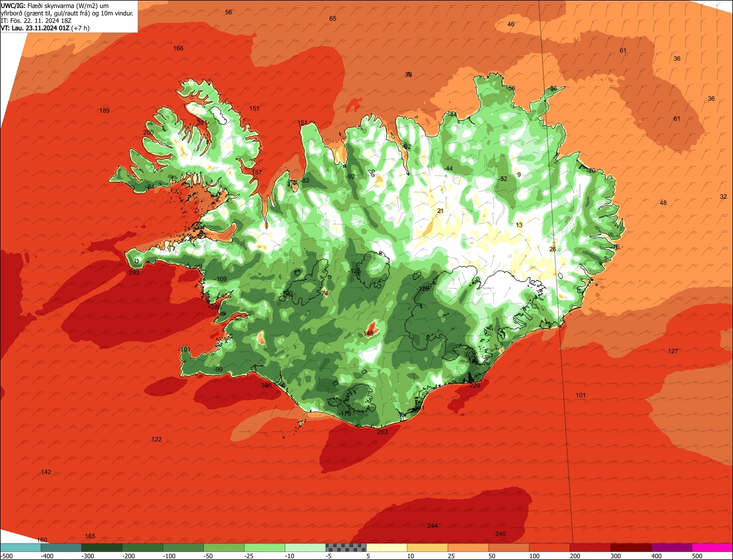Click the map value 157
Viewport: 733px width, 560px height.
click(x=257, y=172)
